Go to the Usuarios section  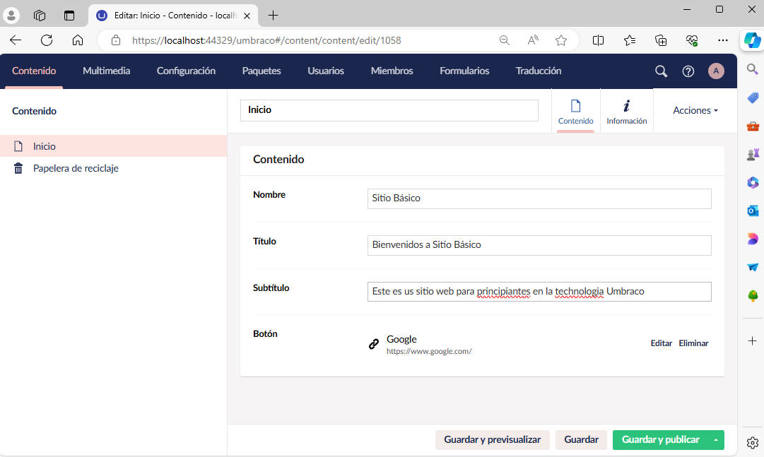(326, 71)
